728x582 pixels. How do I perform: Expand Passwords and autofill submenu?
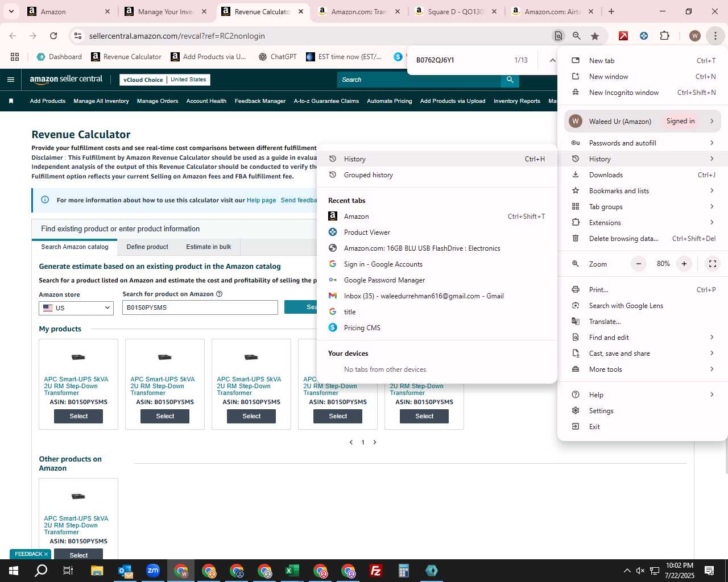tap(712, 143)
